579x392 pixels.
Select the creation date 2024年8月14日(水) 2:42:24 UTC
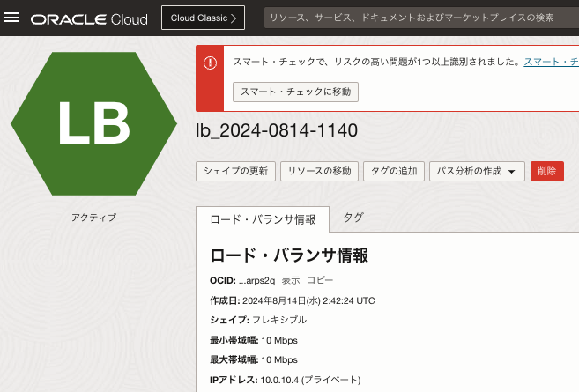(x=308, y=301)
